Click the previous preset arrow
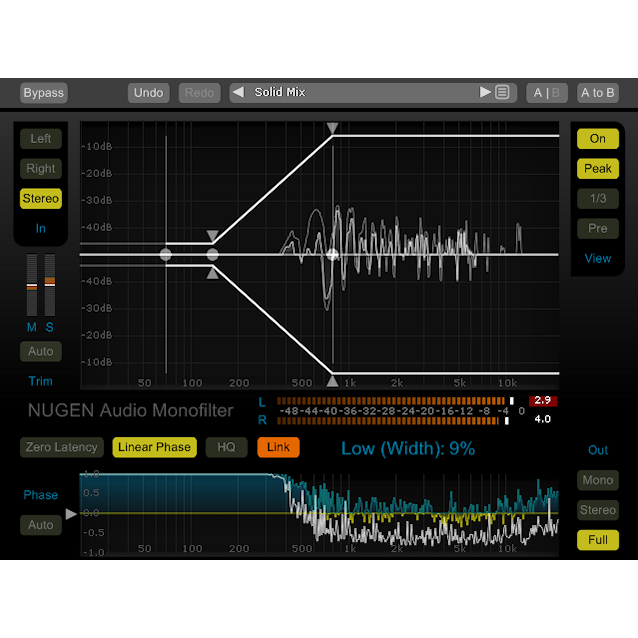The image size is (638, 638). 238,92
